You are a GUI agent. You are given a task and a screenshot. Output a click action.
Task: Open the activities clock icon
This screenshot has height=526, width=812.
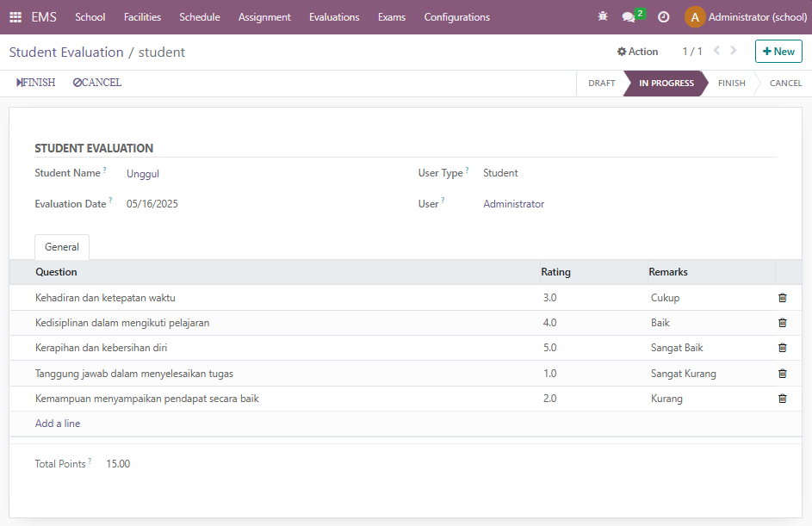tap(663, 17)
